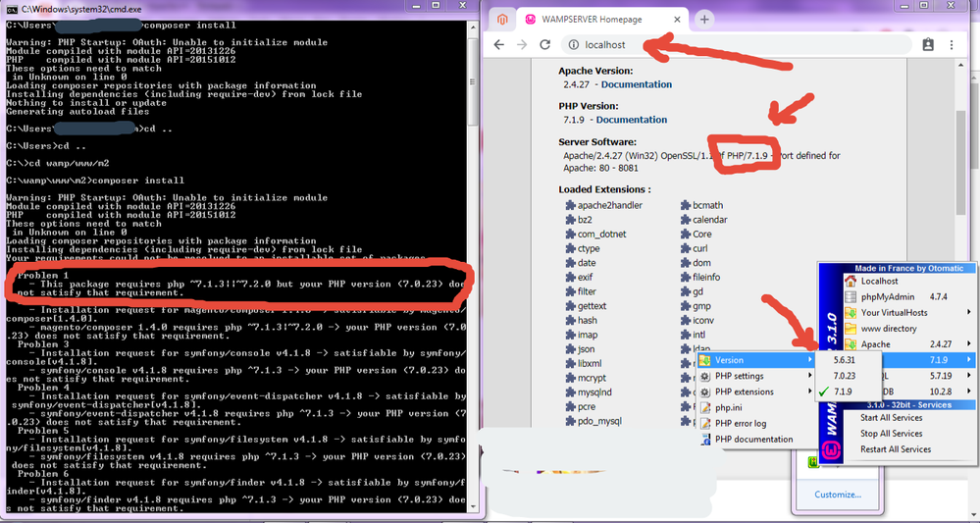Click the apache2handler extension text
Screen dimensions: 980x523
pyautogui.click(x=610, y=205)
